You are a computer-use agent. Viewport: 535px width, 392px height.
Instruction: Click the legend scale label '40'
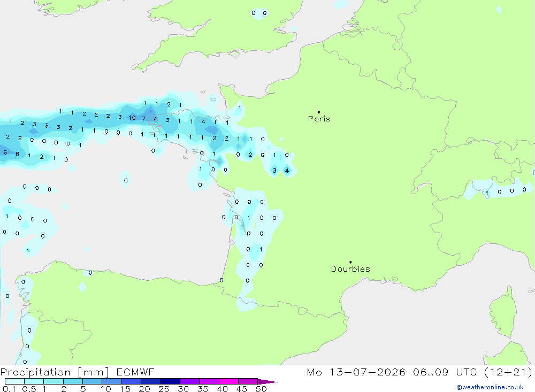pyautogui.click(x=222, y=389)
